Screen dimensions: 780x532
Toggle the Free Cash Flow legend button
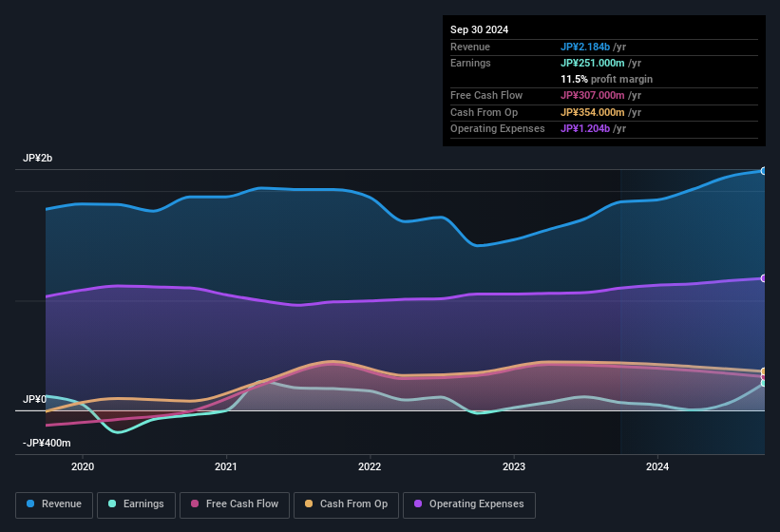click(x=235, y=504)
